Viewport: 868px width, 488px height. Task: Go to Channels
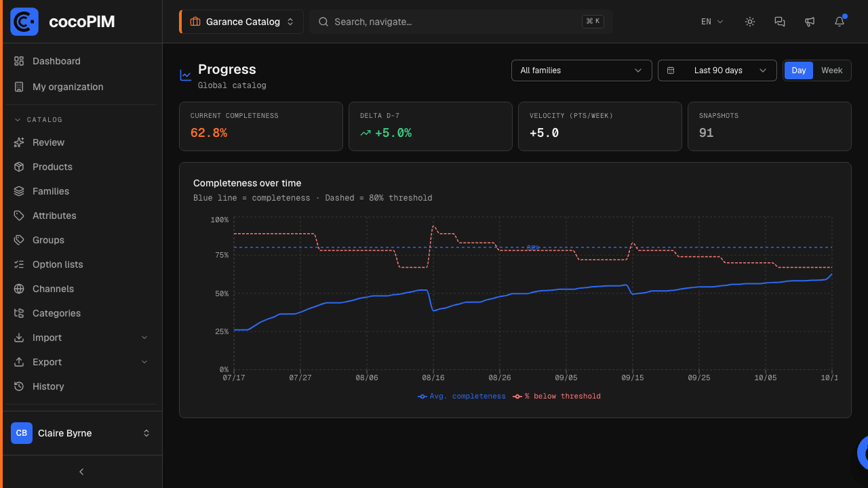pos(81,289)
